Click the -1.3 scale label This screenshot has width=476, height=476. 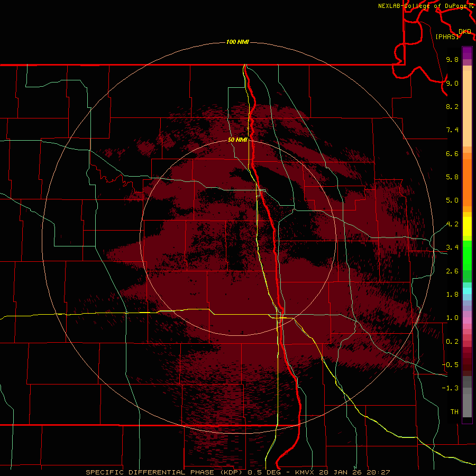point(450,388)
